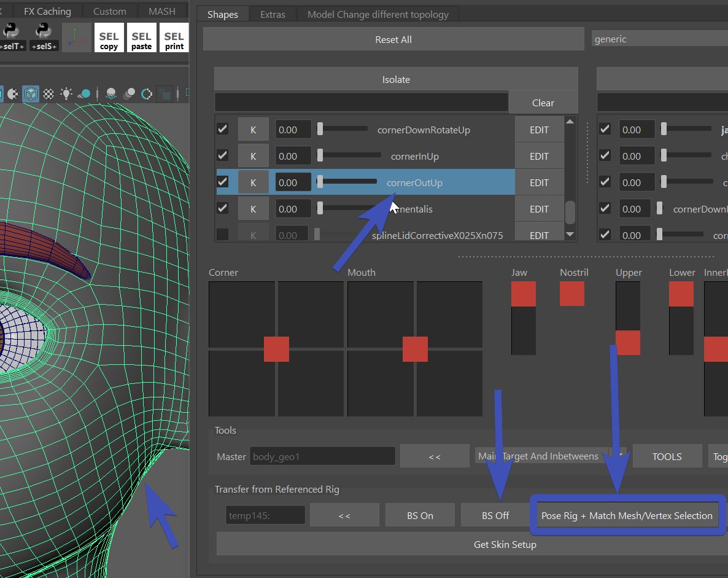Click the Nostril red handle
This screenshot has height=578, width=728.
tap(572, 294)
